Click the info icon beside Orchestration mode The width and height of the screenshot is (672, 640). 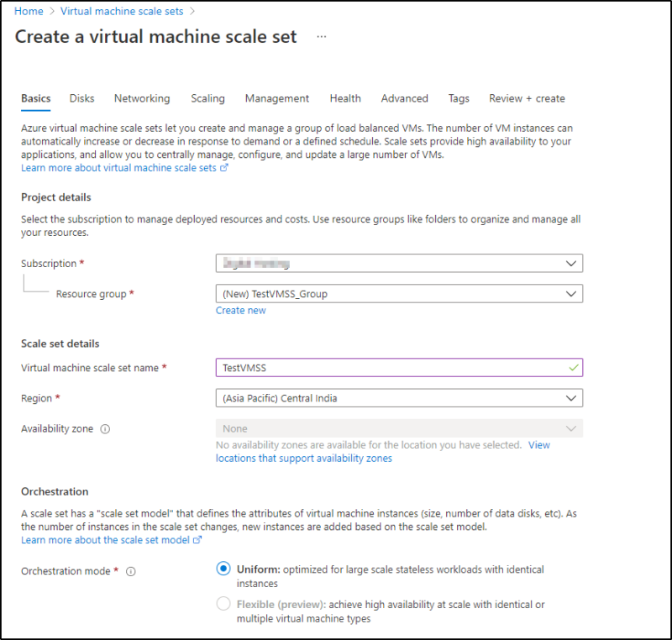(x=131, y=571)
